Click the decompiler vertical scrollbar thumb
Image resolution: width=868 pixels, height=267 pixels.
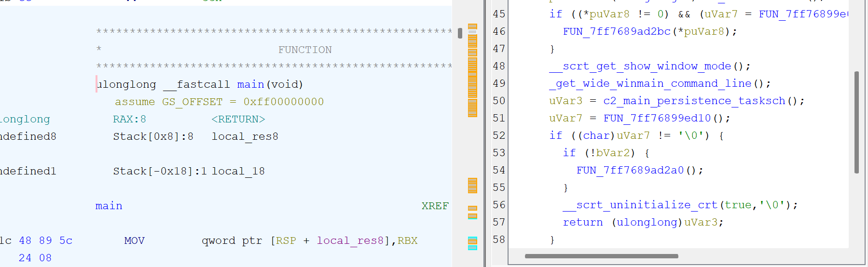[856, 122]
